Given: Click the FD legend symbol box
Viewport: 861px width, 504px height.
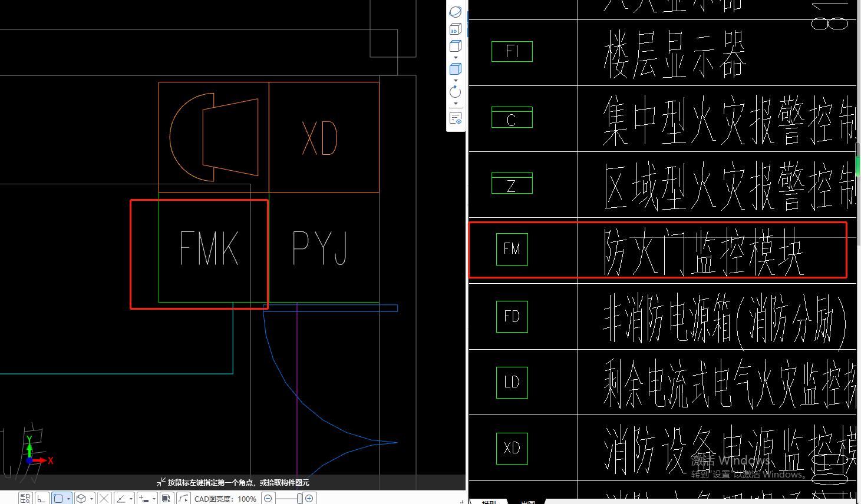Looking at the screenshot, I should [x=512, y=316].
